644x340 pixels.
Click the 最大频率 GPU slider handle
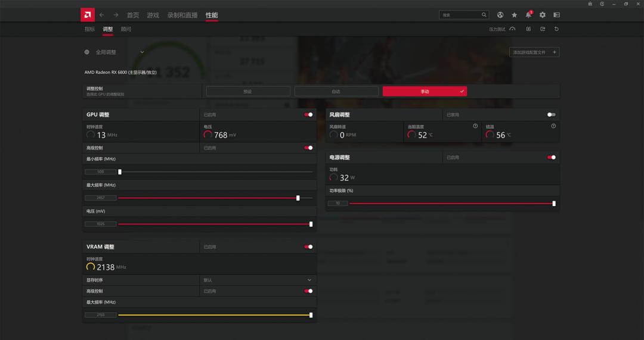pyautogui.click(x=298, y=198)
